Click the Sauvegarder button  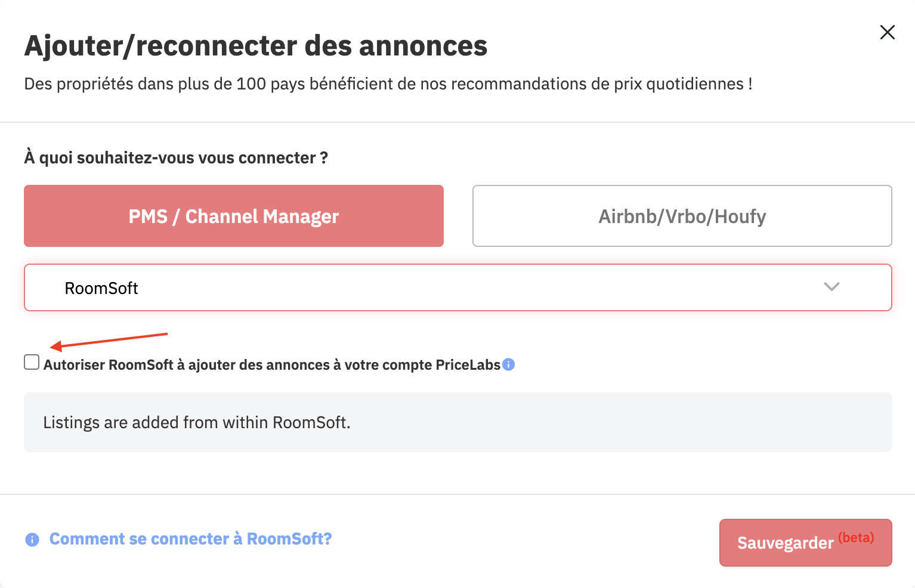tap(806, 543)
